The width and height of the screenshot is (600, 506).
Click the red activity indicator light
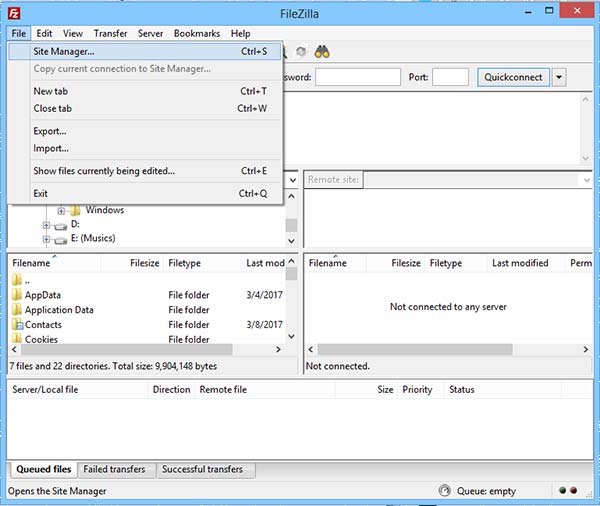point(574,490)
